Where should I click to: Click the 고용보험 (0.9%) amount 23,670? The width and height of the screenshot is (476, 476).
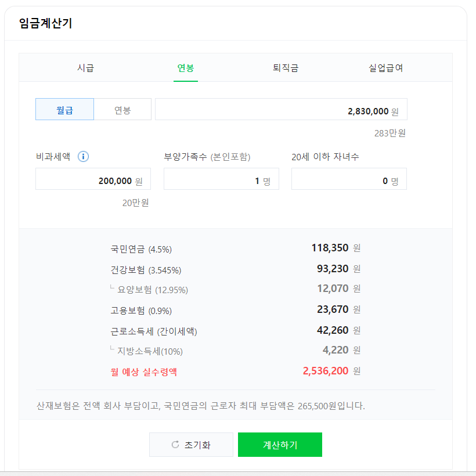point(333,309)
